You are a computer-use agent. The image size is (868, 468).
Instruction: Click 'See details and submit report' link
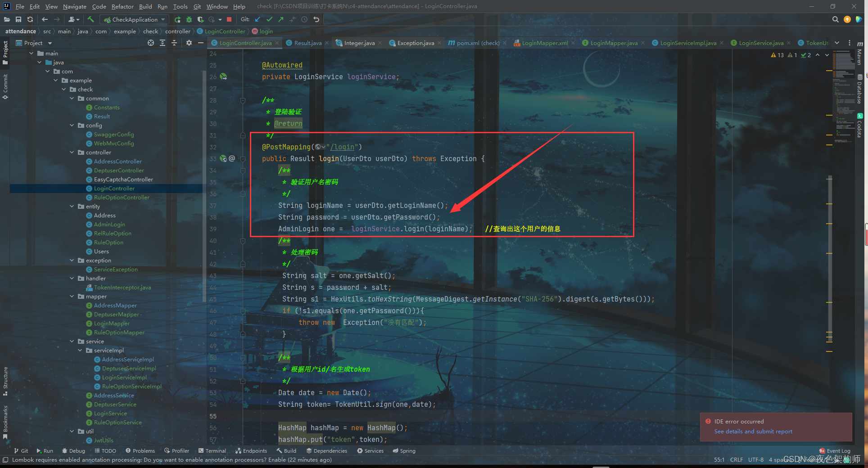(x=753, y=431)
